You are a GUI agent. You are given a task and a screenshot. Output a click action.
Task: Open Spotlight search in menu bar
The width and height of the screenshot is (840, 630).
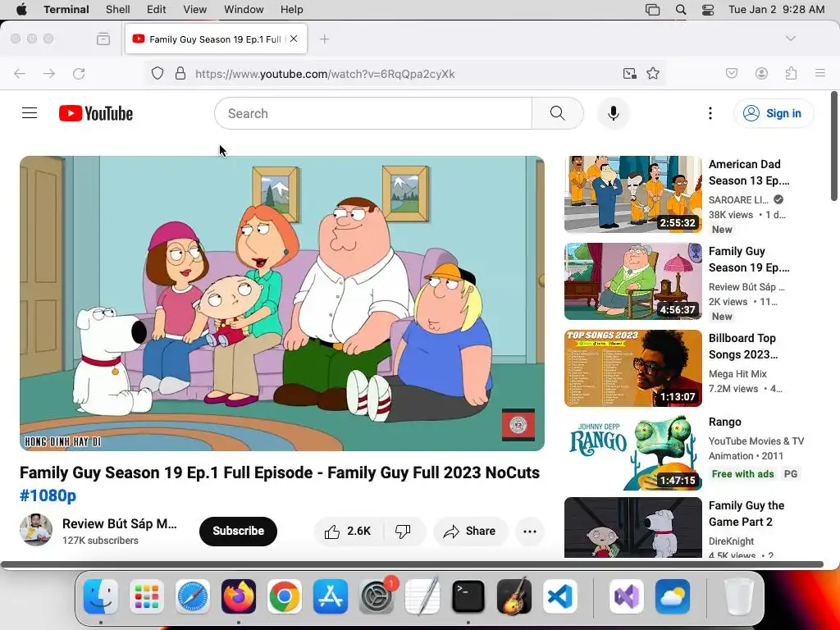coord(681,10)
